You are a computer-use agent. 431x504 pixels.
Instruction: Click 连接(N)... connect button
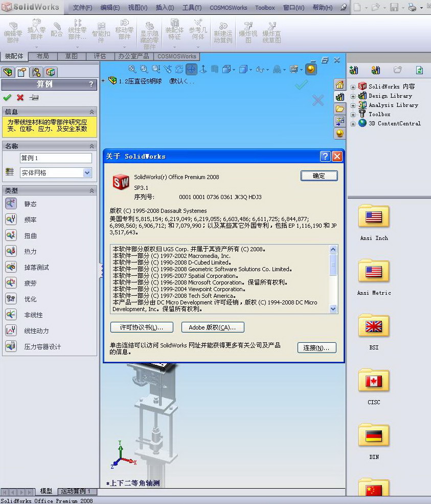pos(316,348)
